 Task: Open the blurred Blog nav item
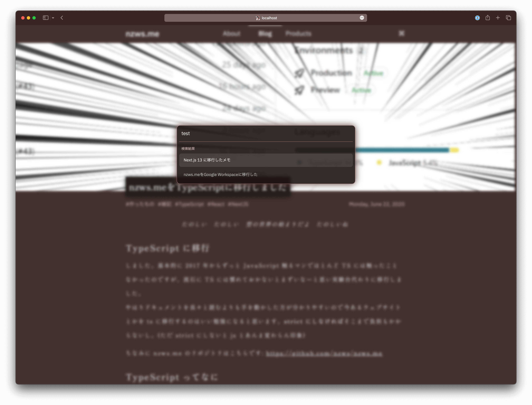265,33
